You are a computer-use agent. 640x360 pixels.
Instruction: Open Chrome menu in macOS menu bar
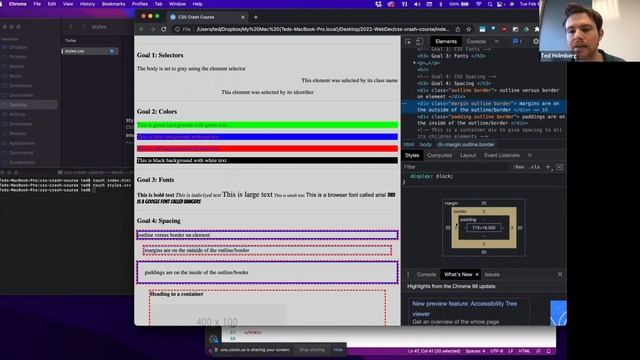point(18,4)
